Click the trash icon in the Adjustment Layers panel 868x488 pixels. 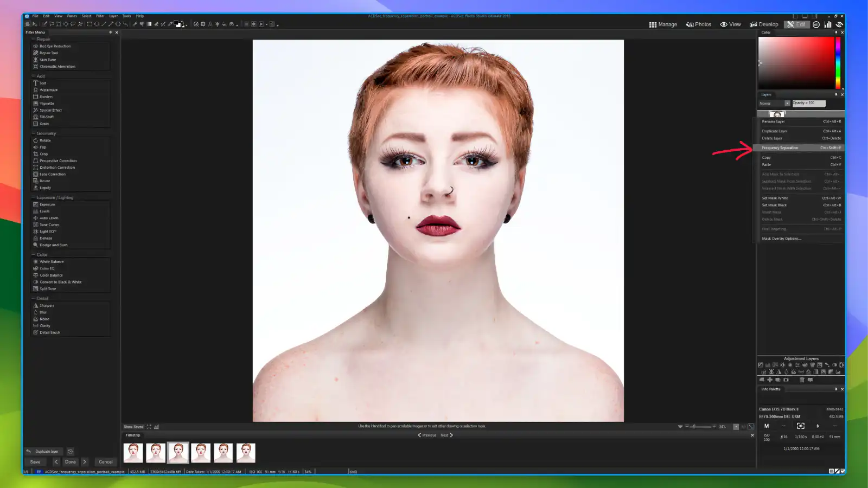pos(801,380)
